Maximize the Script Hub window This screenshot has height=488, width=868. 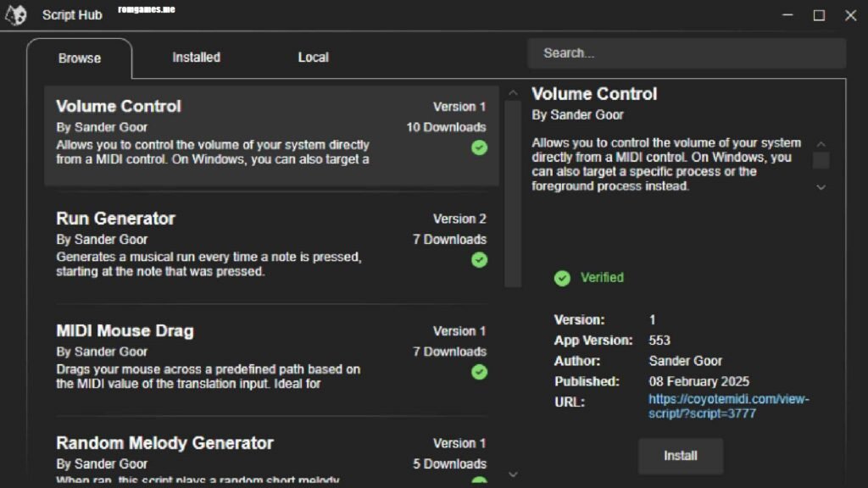(820, 15)
